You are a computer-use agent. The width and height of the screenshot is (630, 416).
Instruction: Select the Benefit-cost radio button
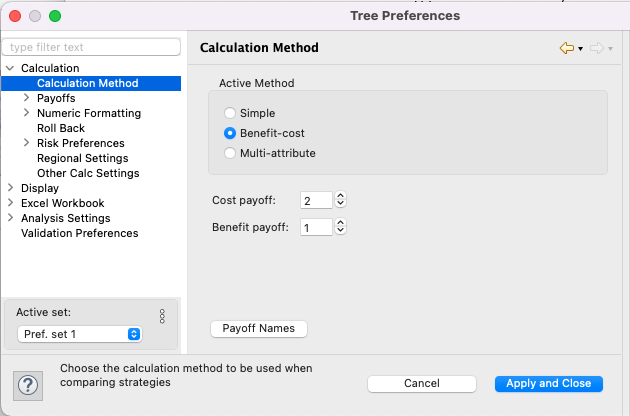(230, 133)
